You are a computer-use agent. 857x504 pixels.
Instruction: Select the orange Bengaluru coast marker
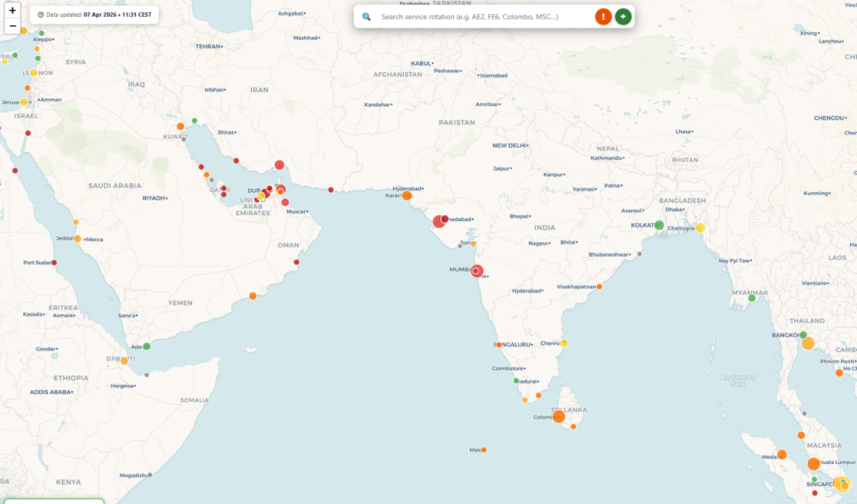[499, 345]
